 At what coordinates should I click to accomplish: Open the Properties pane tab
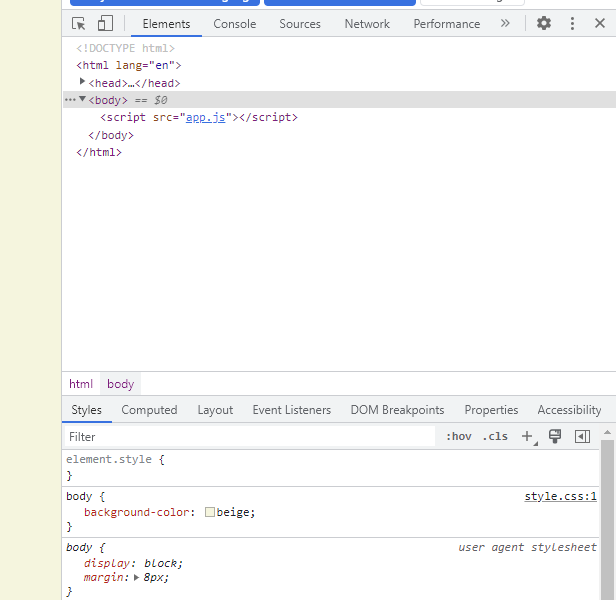tap(491, 410)
